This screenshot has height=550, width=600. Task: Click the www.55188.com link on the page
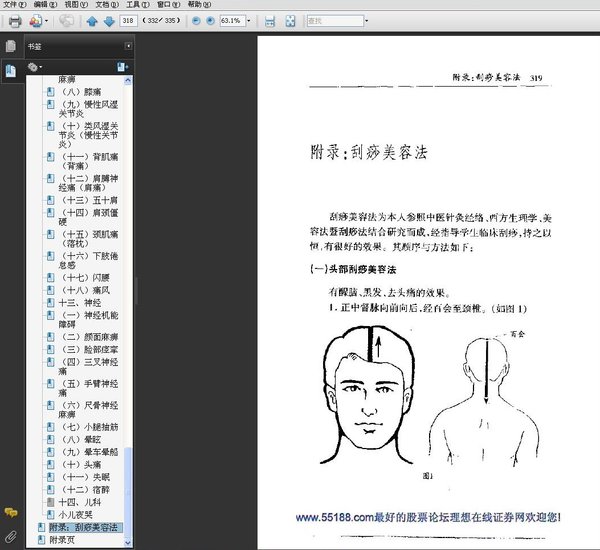[428, 517]
